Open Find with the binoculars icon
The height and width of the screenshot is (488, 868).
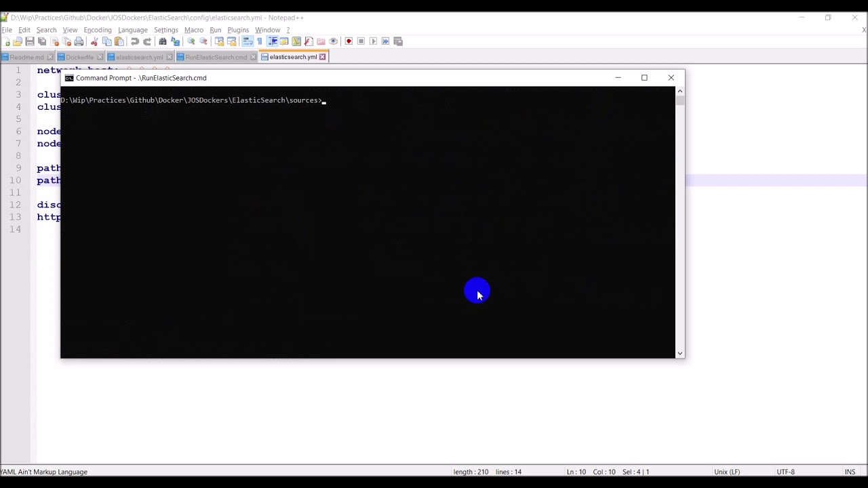(x=163, y=41)
